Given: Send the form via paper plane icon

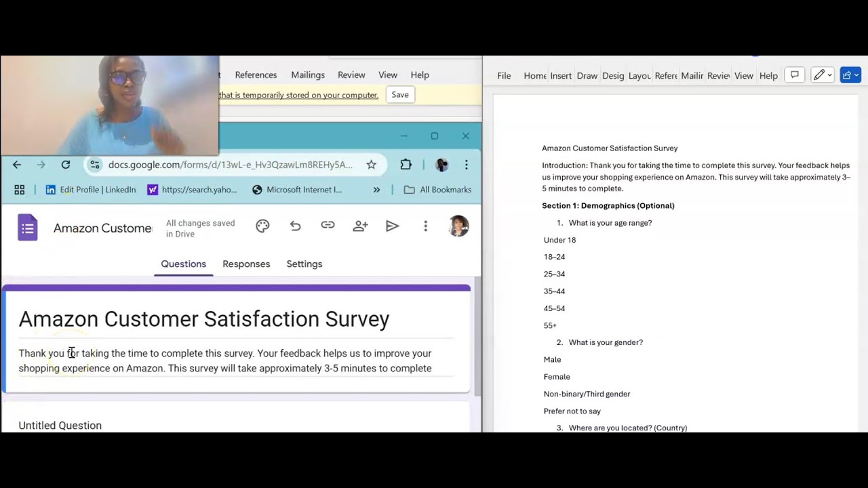Looking at the screenshot, I should [393, 226].
